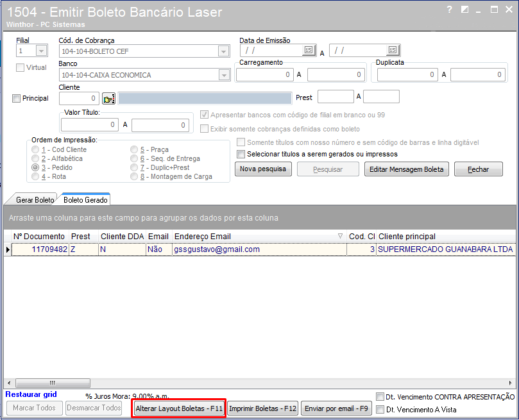This screenshot has height=420, width=519.
Task: Click the horizontal scrollbar thumb of grid
Action: (x=53, y=383)
